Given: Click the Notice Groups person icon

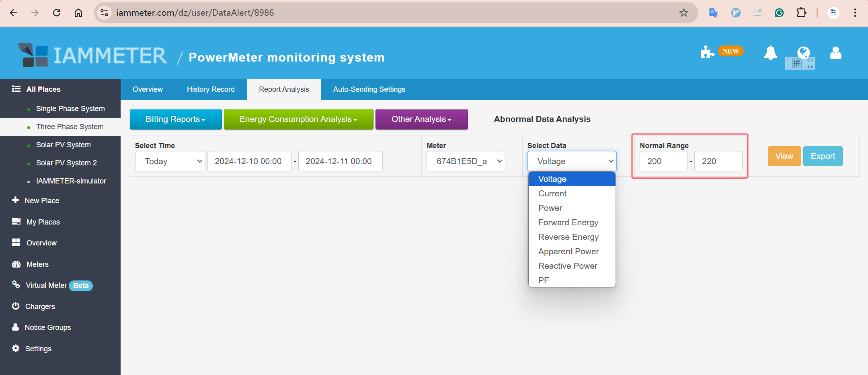Looking at the screenshot, I should pyautogui.click(x=15, y=327).
